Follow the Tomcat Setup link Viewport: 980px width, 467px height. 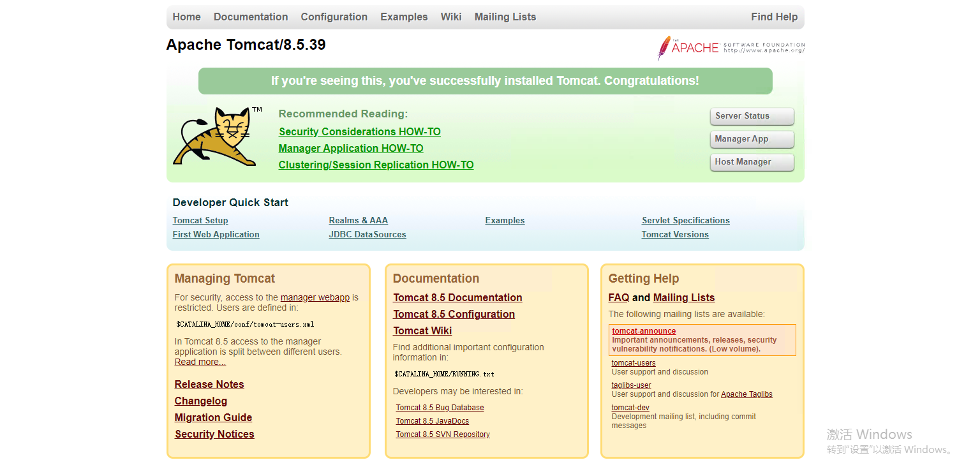pyautogui.click(x=200, y=221)
